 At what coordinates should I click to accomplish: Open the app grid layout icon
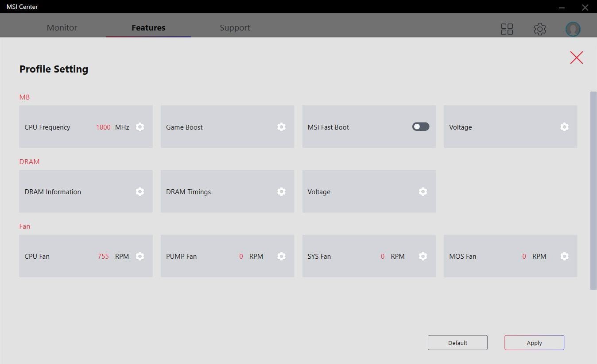point(507,29)
